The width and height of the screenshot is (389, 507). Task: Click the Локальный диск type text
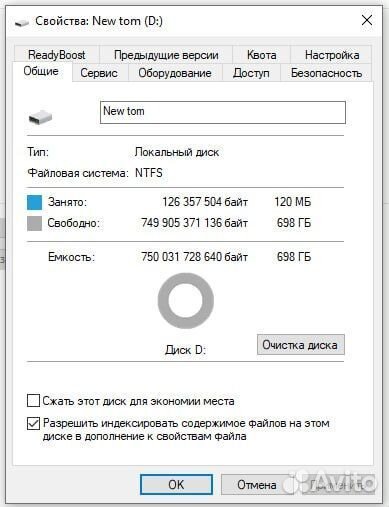[177, 152]
